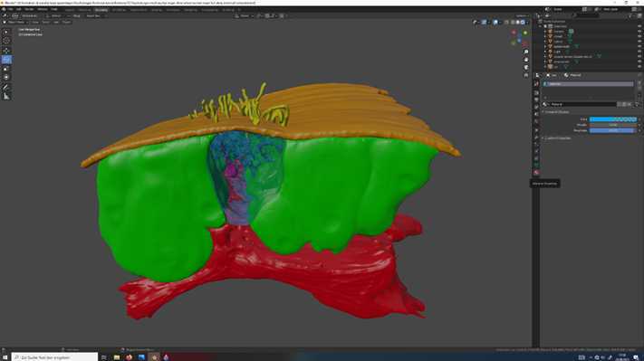The width and height of the screenshot is (644, 361).
Task: Open the Material Properties tab icon
Action: [x=536, y=173]
